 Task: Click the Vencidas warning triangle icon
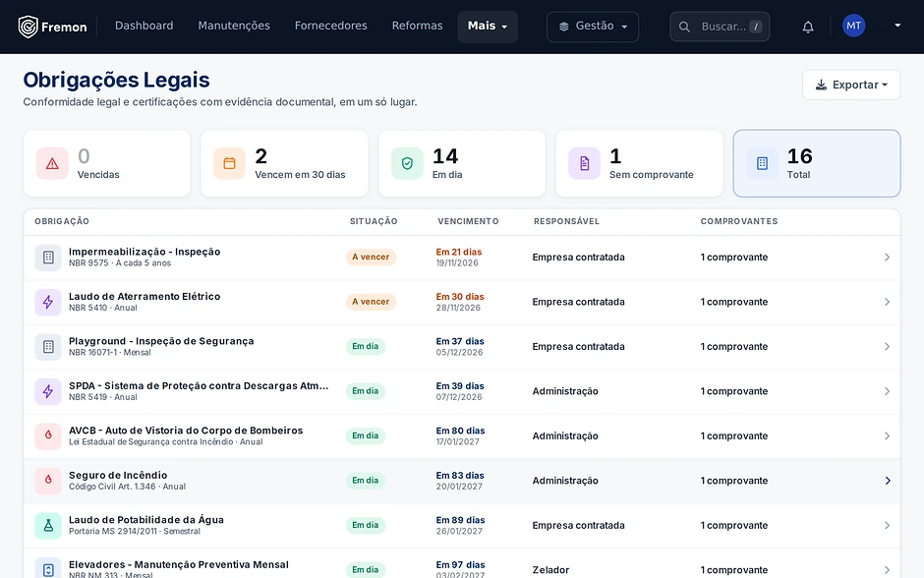52,163
